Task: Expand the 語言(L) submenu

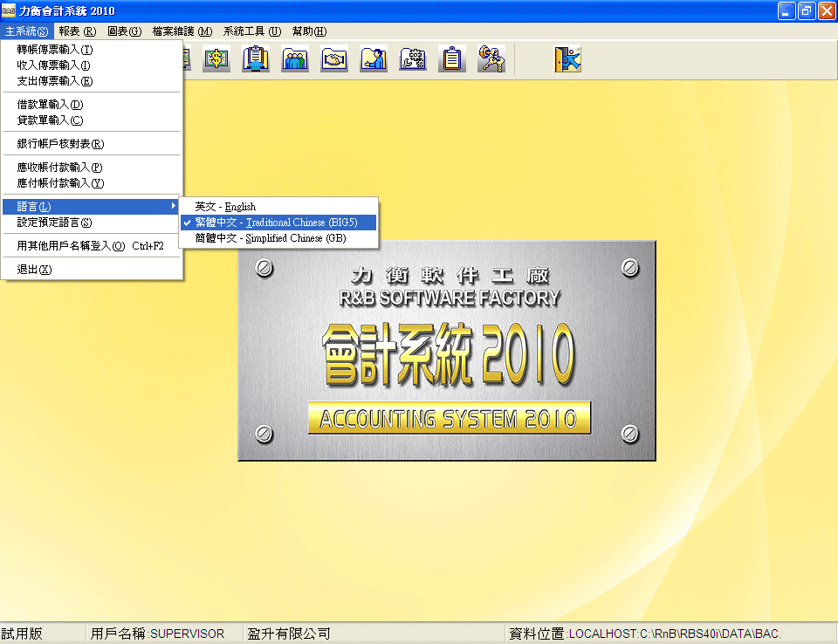Action: pos(92,207)
